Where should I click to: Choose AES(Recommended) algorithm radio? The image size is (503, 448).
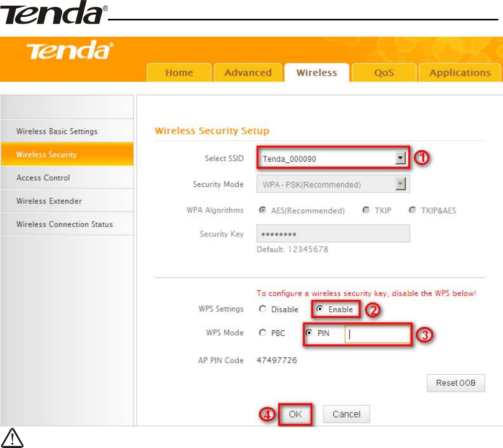pyautogui.click(x=262, y=210)
